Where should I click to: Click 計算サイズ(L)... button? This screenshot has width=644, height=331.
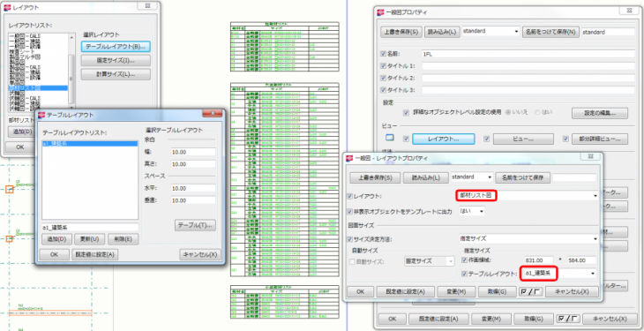pos(116,74)
